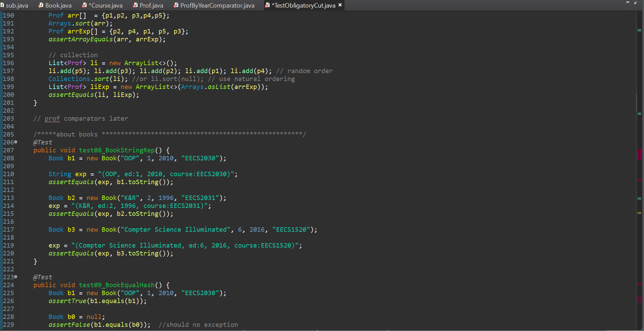Collapse the test08_BookStringRep method fold marker
The height and width of the screenshot is (331, 644).
click(16, 142)
